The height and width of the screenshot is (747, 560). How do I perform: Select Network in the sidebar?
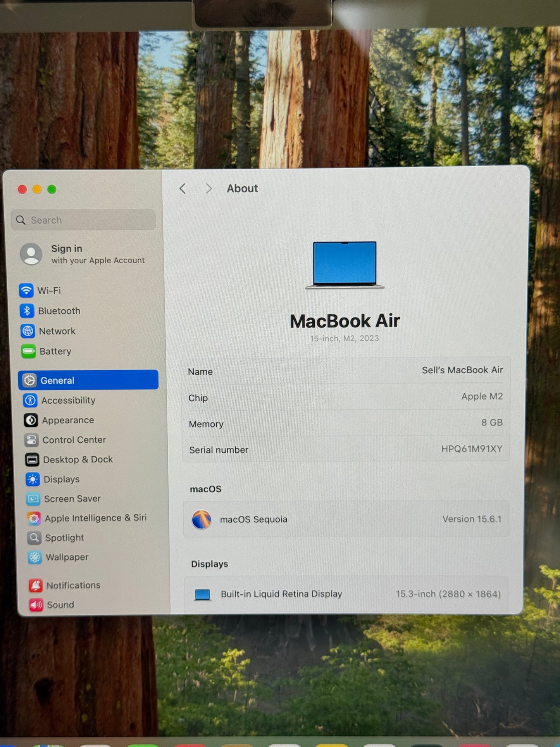click(57, 331)
